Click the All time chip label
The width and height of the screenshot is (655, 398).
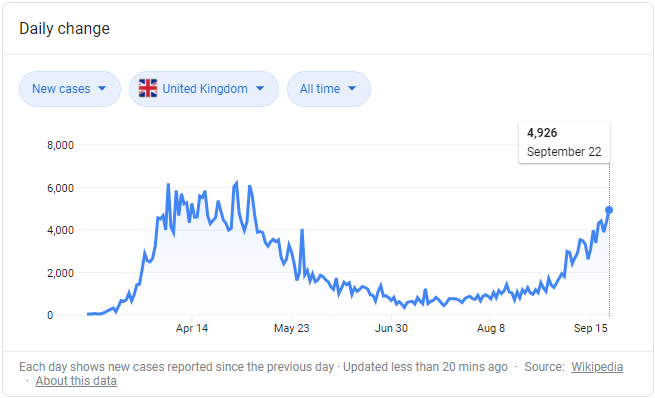320,89
